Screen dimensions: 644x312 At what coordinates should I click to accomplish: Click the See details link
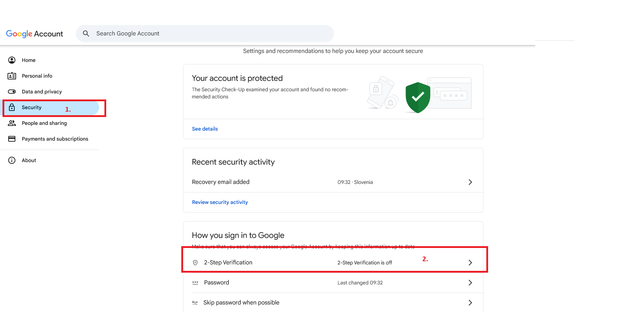(x=205, y=129)
